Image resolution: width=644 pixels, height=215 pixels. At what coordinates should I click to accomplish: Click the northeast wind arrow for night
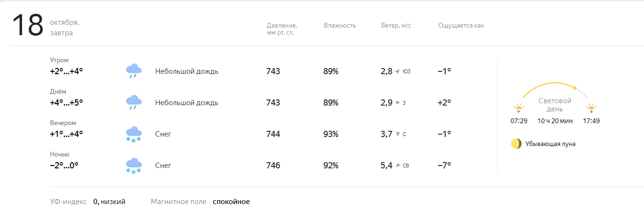pos(398,166)
